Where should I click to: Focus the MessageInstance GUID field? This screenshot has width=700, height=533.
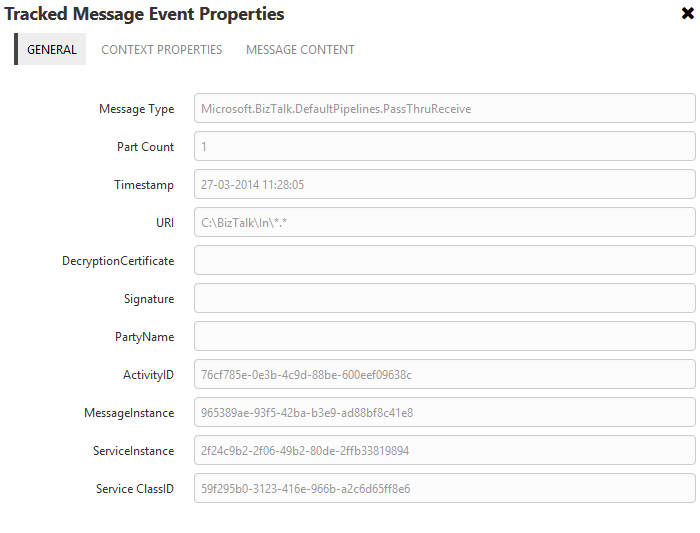pos(444,413)
